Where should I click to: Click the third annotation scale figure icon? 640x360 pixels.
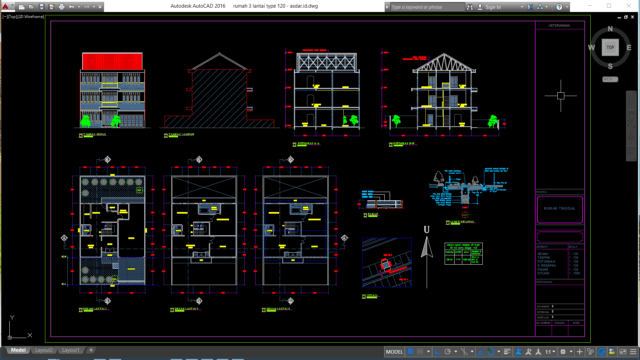click(538, 352)
